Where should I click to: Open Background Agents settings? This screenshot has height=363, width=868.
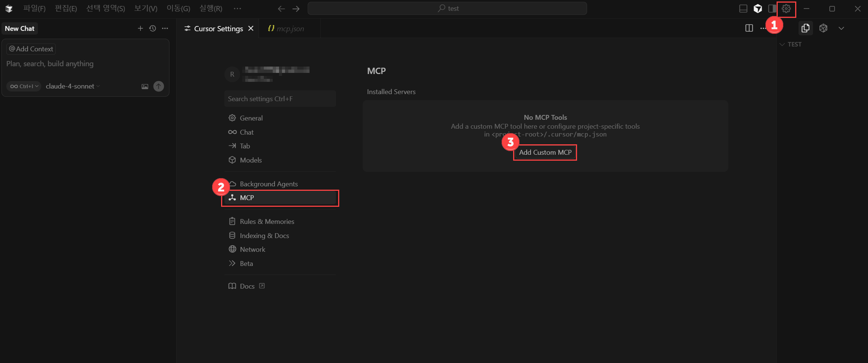pyautogui.click(x=280, y=184)
